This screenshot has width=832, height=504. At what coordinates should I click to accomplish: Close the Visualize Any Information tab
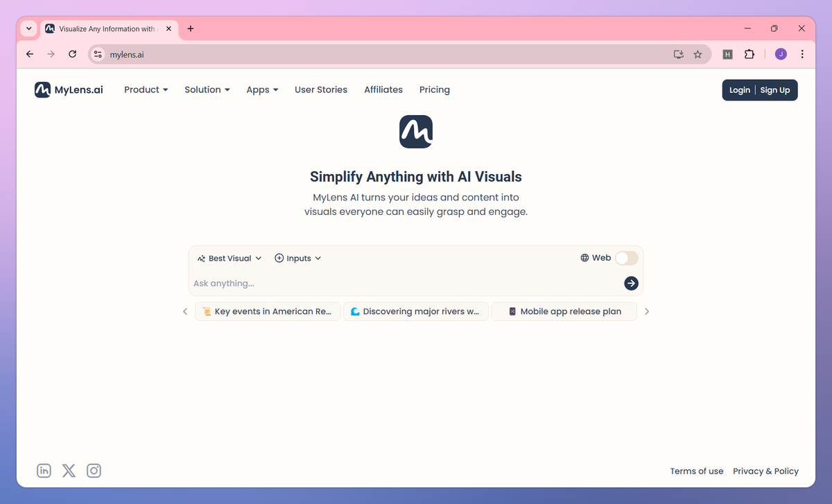[168, 28]
